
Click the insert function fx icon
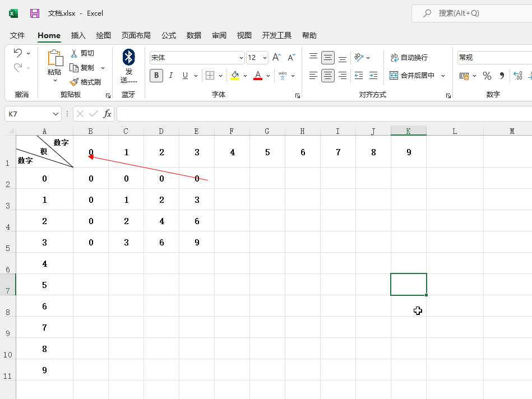tap(107, 114)
